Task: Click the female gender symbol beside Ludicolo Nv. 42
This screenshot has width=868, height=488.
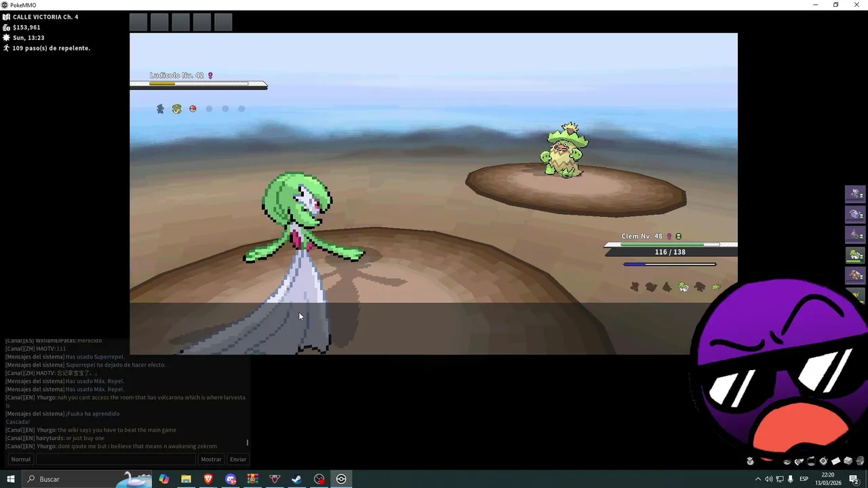Action: [x=210, y=75]
